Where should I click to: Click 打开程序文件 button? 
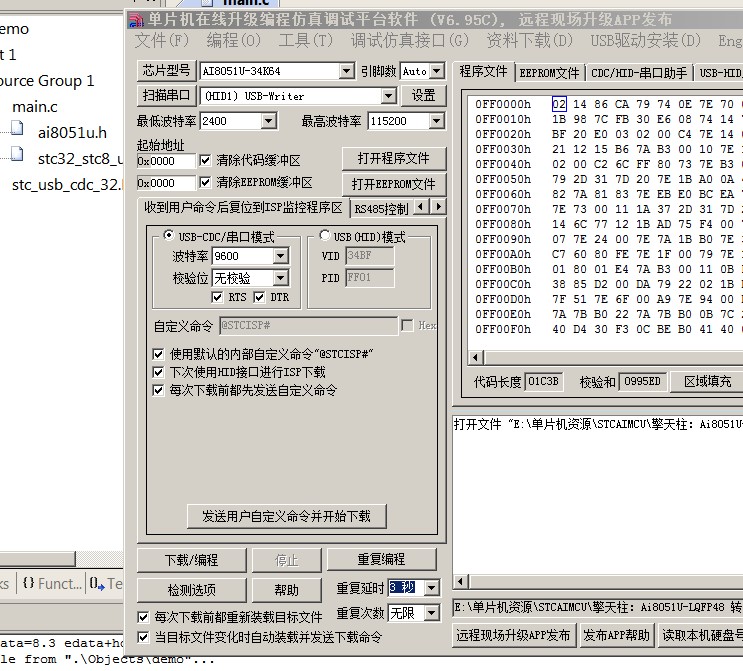point(393,158)
